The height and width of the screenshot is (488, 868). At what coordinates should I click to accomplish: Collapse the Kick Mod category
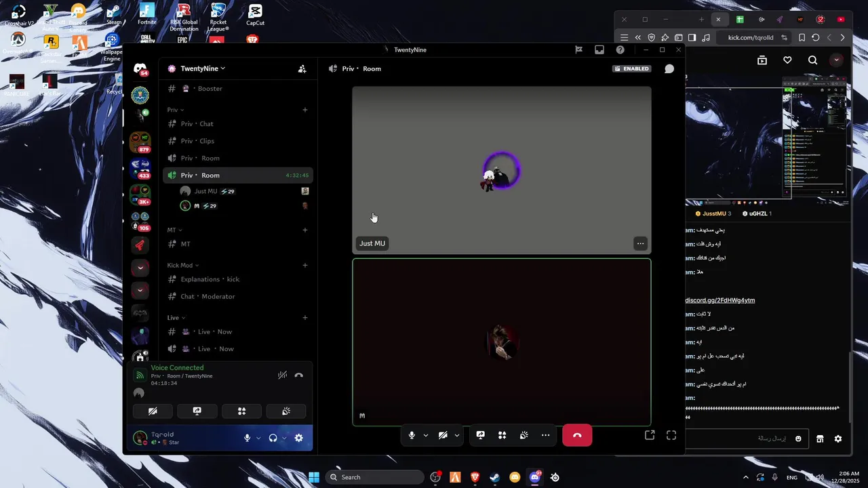pyautogui.click(x=183, y=265)
